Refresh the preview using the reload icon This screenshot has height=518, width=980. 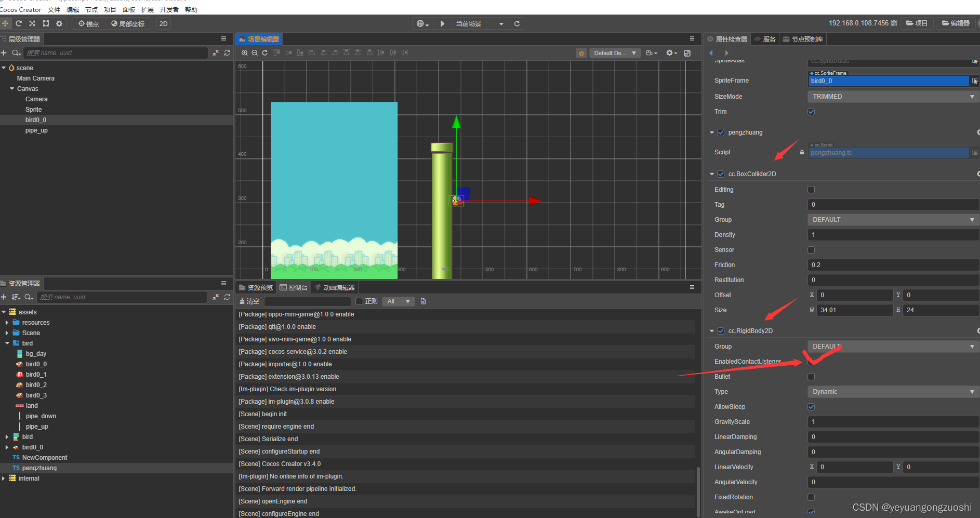point(517,23)
